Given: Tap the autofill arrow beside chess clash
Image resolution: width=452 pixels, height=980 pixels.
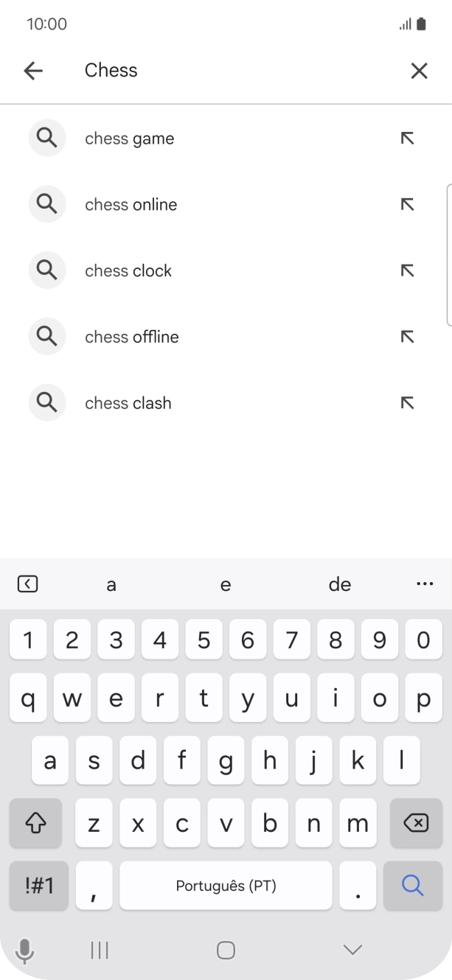Looking at the screenshot, I should tap(407, 402).
